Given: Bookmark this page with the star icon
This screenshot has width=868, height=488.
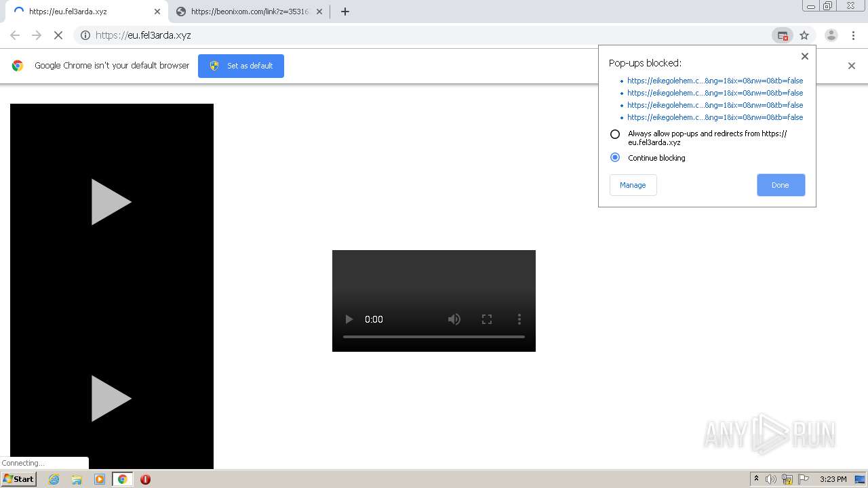Looking at the screenshot, I should click(x=804, y=35).
